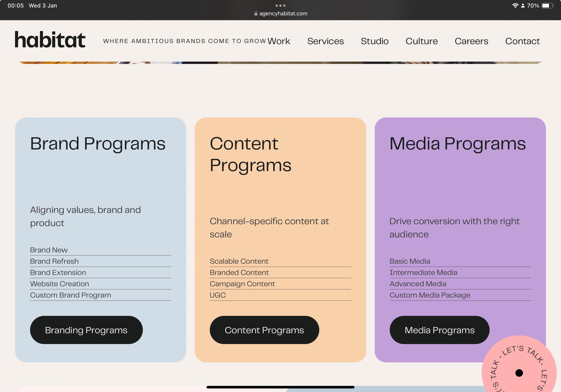Tap the home indicator bar
Image resolution: width=561 pixels, height=392 pixels.
point(280,387)
